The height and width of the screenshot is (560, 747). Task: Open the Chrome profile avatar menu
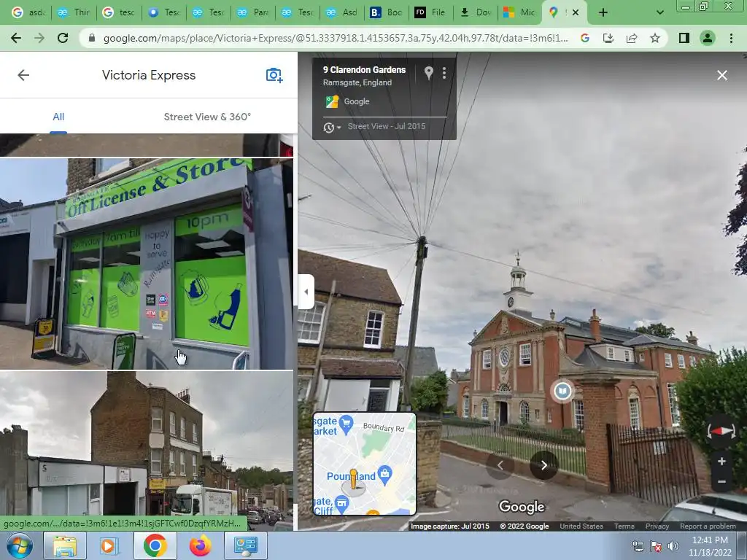(708, 38)
